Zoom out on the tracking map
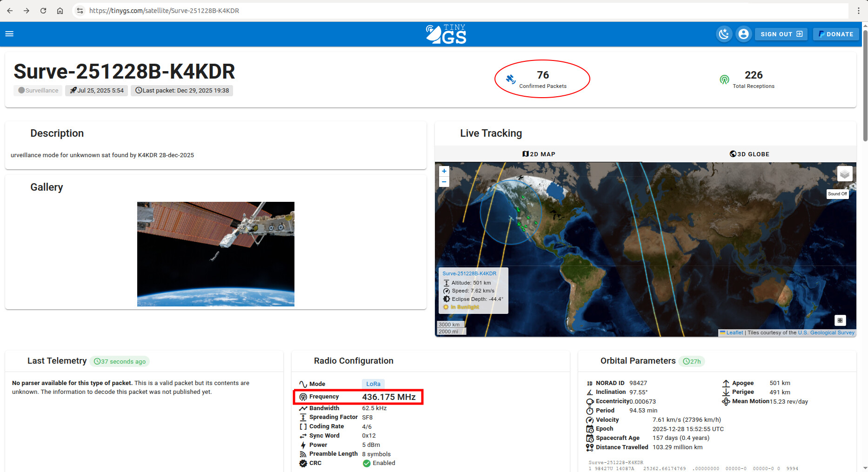Screen dimensions: 868x472 click(x=444, y=182)
